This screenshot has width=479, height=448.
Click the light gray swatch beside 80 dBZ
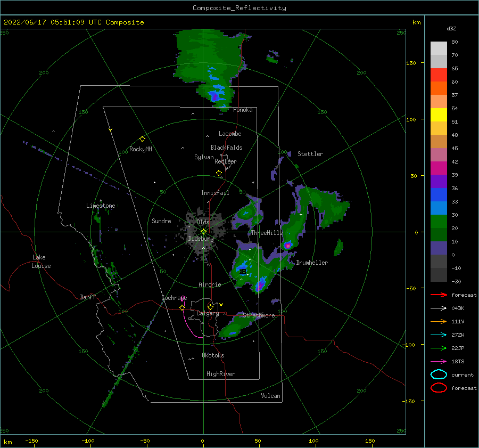click(x=439, y=48)
